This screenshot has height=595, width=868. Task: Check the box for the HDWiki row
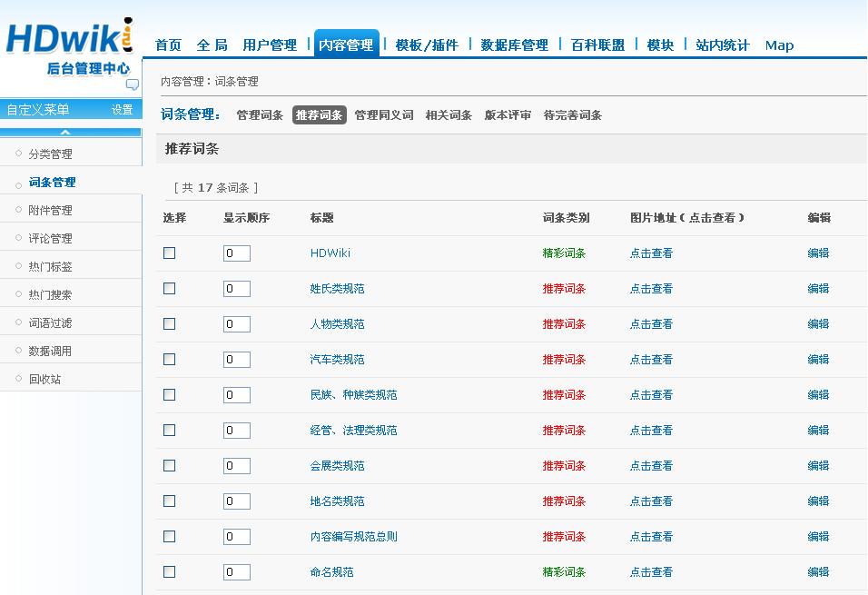pyautogui.click(x=170, y=253)
